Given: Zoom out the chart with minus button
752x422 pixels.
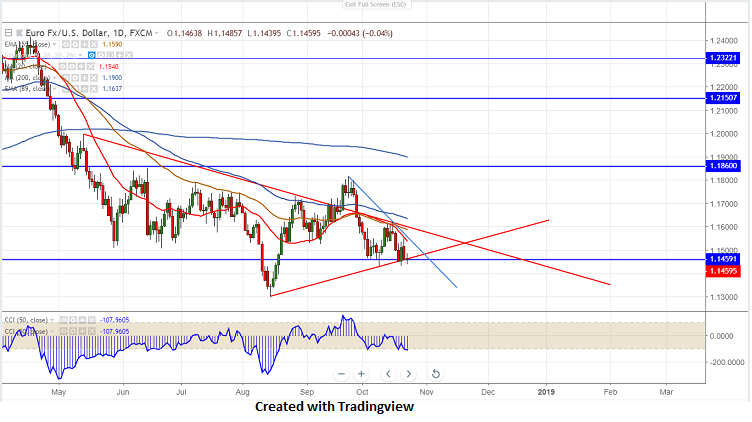Looking at the screenshot, I should tap(341, 374).
